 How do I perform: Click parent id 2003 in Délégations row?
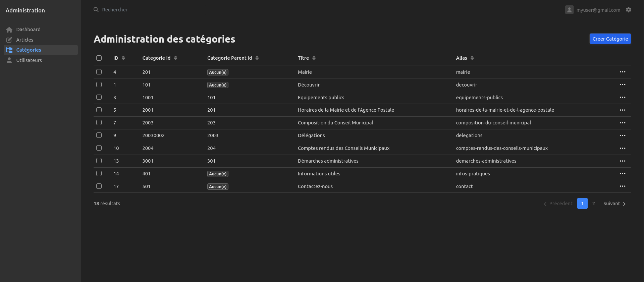click(x=213, y=135)
